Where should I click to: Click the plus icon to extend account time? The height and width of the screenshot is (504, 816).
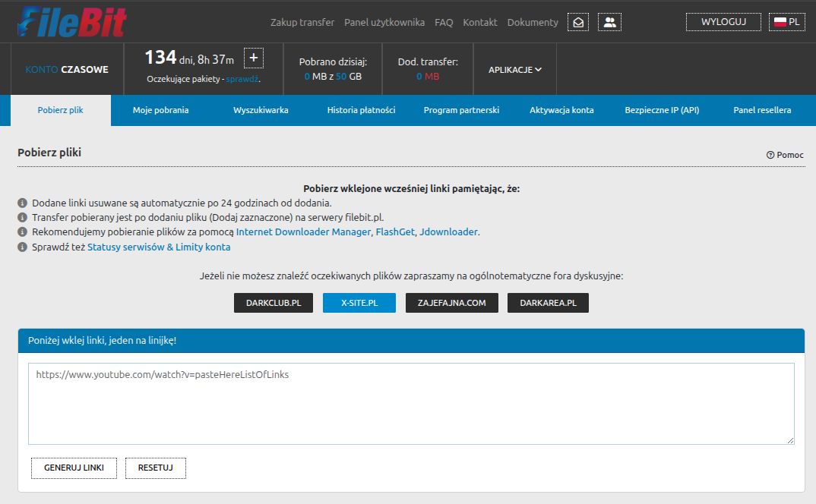click(253, 57)
